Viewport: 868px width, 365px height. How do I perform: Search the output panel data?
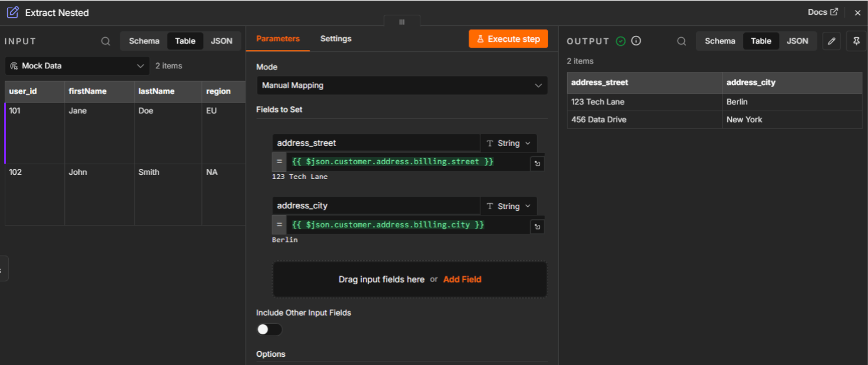point(681,41)
